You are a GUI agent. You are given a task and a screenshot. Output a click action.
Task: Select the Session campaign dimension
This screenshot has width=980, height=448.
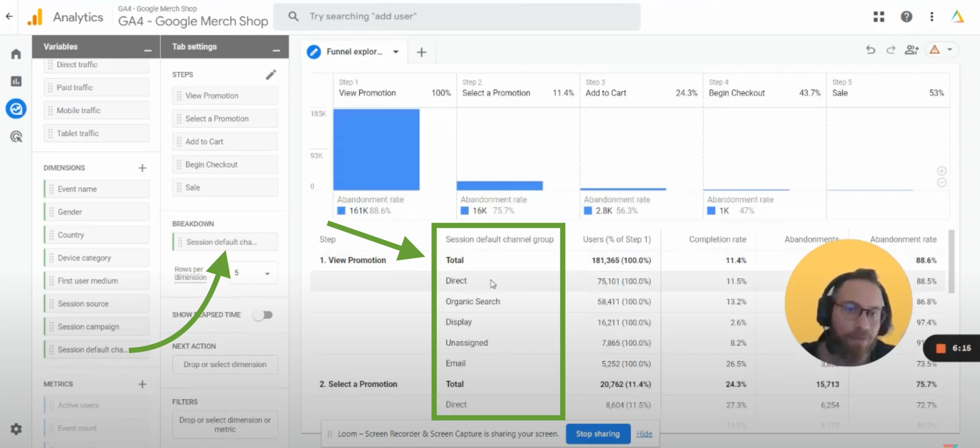click(x=97, y=327)
